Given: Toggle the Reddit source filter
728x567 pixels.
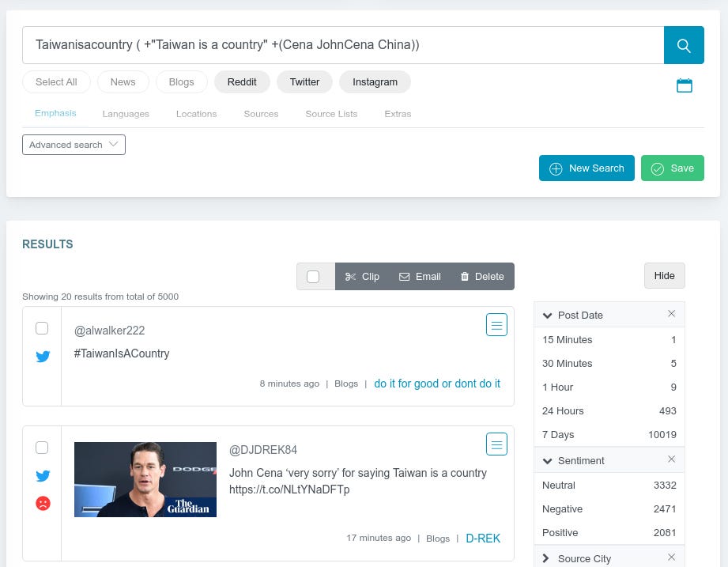Looking at the screenshot, I should pyautogui.click(x=242, y=82).
